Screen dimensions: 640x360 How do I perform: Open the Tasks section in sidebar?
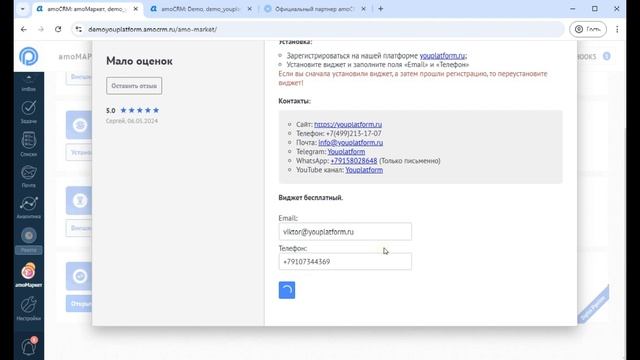coord(29,111)
